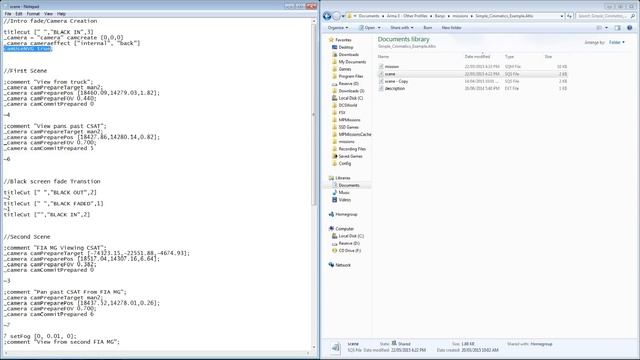
Task: Click the scene file icon in details pane
Action: tap(335, 348)
